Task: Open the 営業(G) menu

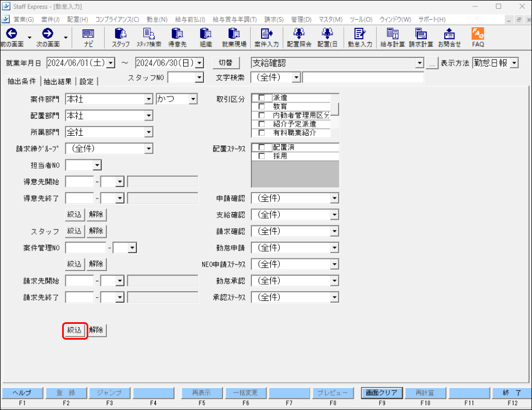Action: point(23,20)
